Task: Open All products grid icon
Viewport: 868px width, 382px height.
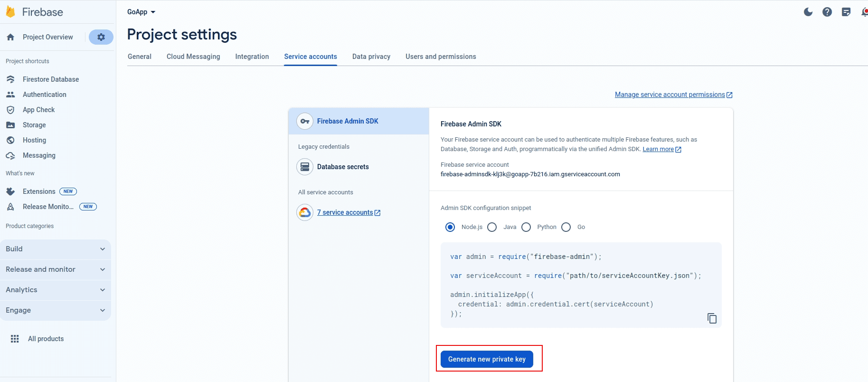Action: point(15,339)
